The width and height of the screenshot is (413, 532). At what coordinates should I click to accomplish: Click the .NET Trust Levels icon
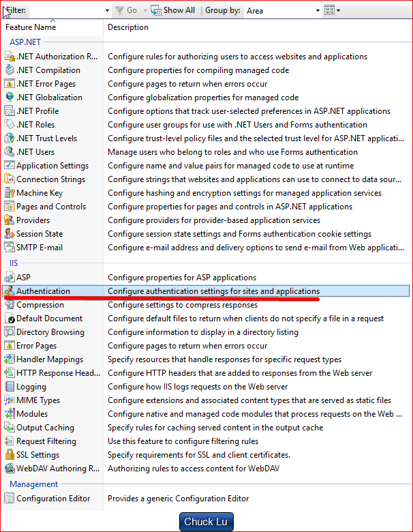click(10, 138)
